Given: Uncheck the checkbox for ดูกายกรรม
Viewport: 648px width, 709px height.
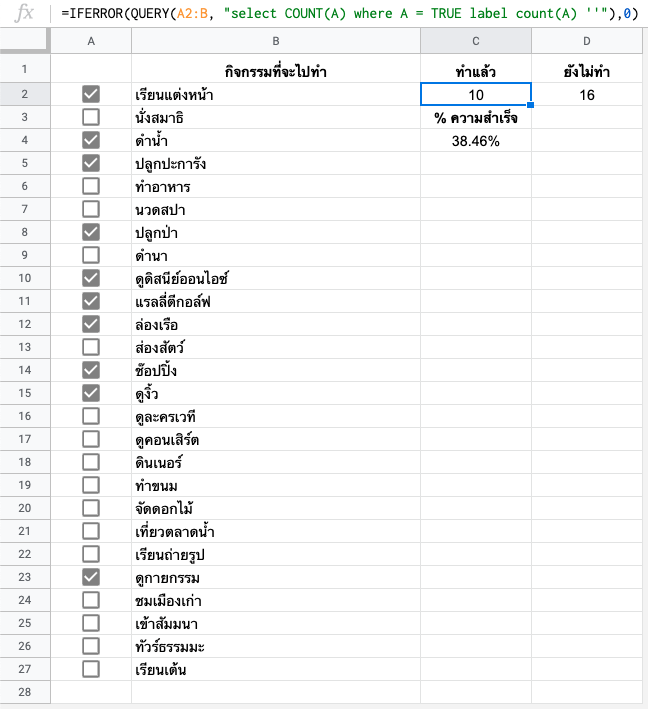Looking at the screenshot, I should tap(91, 577).
